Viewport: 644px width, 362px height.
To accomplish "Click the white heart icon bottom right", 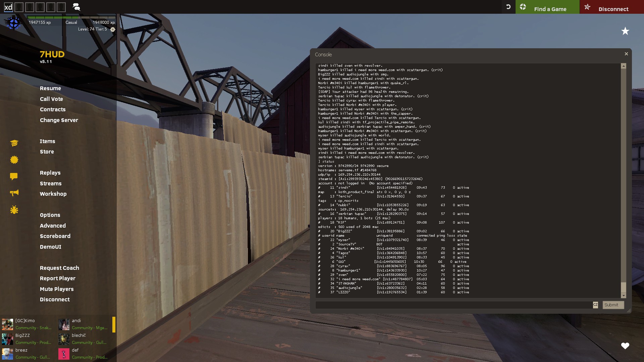I will [x=625, y=346].
